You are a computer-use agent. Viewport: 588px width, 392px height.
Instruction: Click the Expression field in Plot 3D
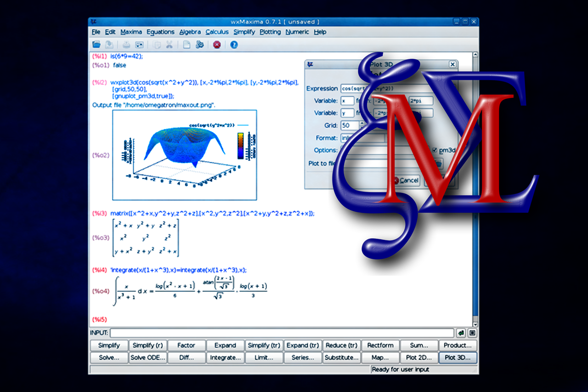[x=398, y=88]
